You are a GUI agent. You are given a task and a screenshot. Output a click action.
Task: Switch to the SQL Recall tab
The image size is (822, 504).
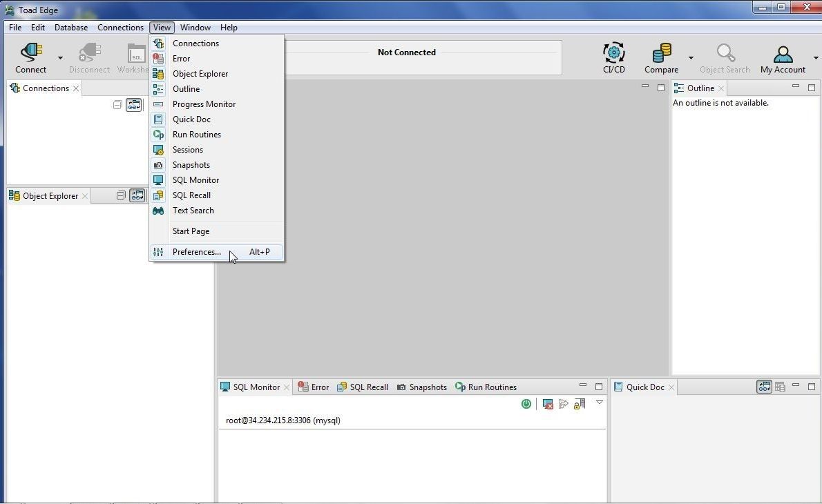(x=363, y=387)
